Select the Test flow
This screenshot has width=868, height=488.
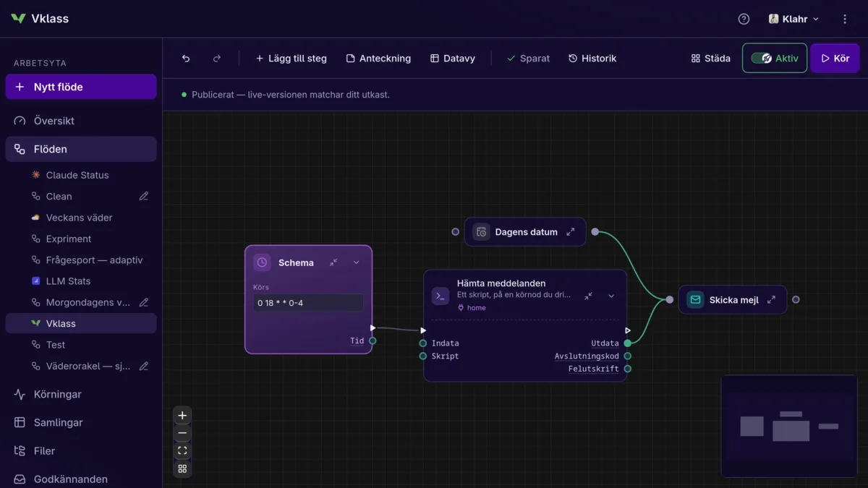tap(81, 345)
